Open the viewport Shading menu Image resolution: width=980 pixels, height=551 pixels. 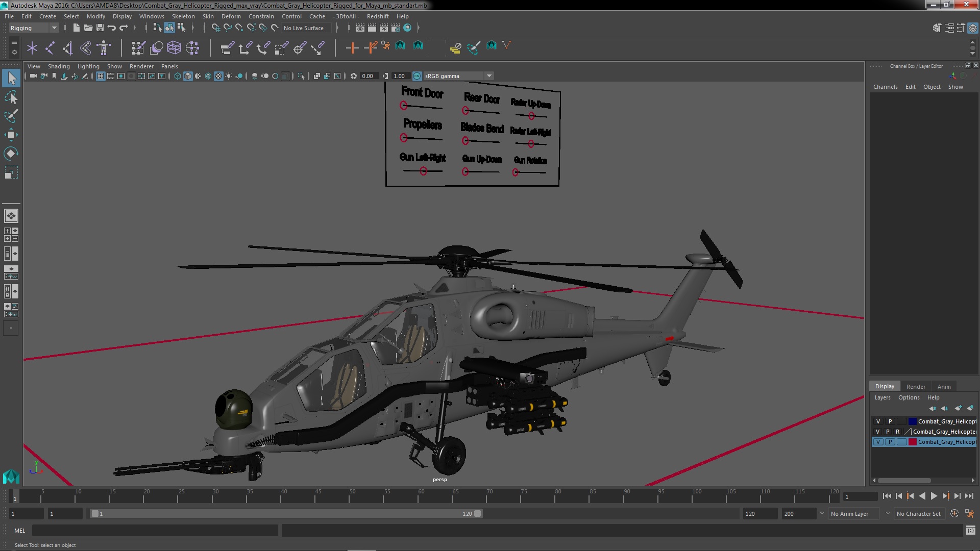pos(59,66)
